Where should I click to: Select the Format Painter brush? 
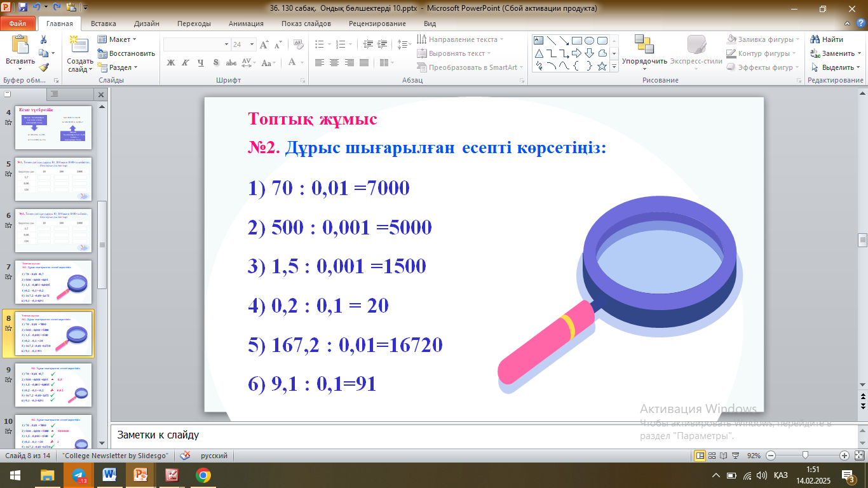tap(43, 67)
